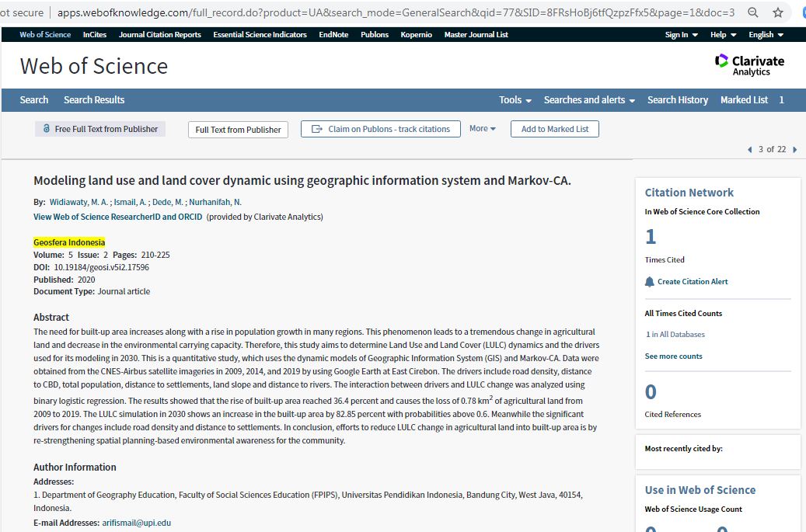The width and height of the screenshot is (806, 532).
Task: Bookmark this page with the star icon
Action: [x=778, y=12]
